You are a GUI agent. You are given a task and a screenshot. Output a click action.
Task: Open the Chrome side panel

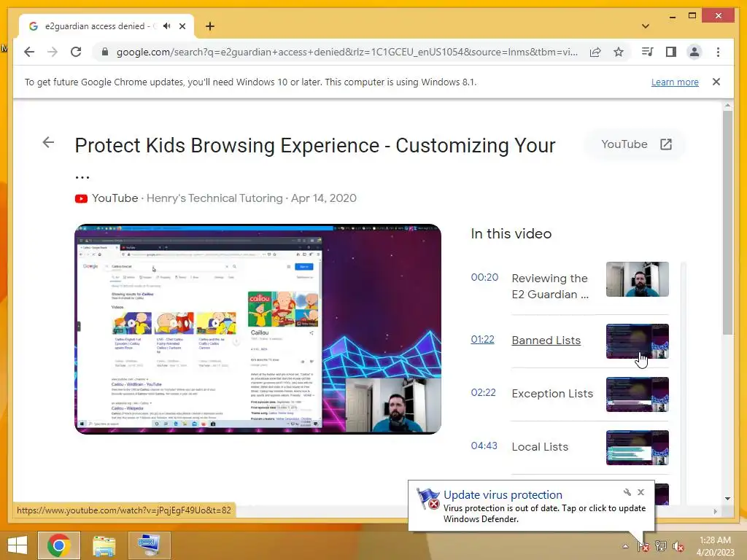click(x=671, y=52)
